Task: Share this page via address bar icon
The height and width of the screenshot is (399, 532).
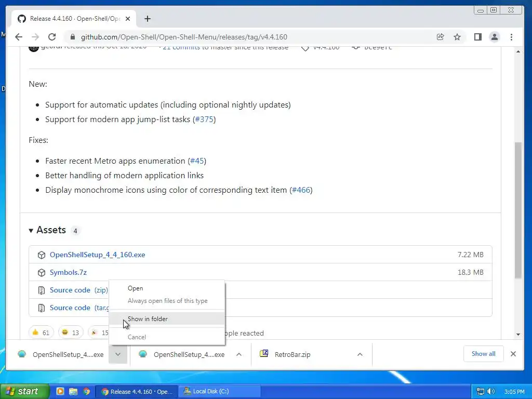Action: pyautogui.click(x=441, y=37)
